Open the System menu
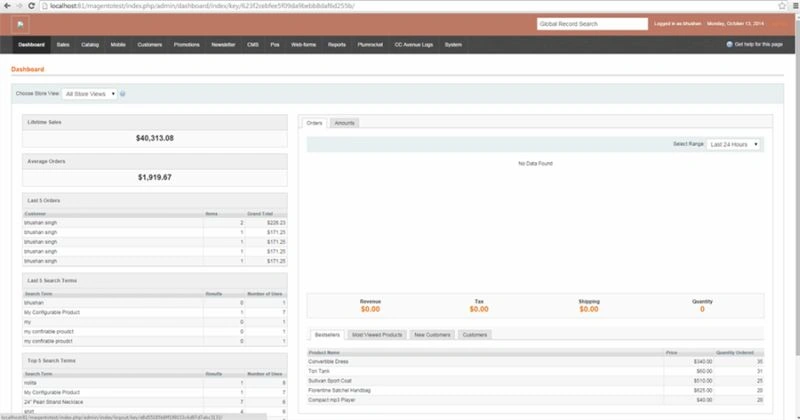Image resolution: width=800 pixels, height=420 pixels. coord(453,45)
